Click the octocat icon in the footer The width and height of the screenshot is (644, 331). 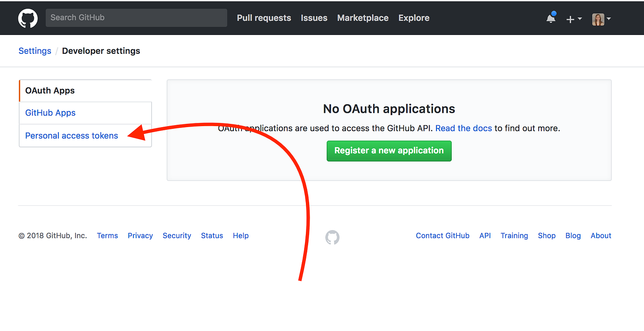click(332, 237)
